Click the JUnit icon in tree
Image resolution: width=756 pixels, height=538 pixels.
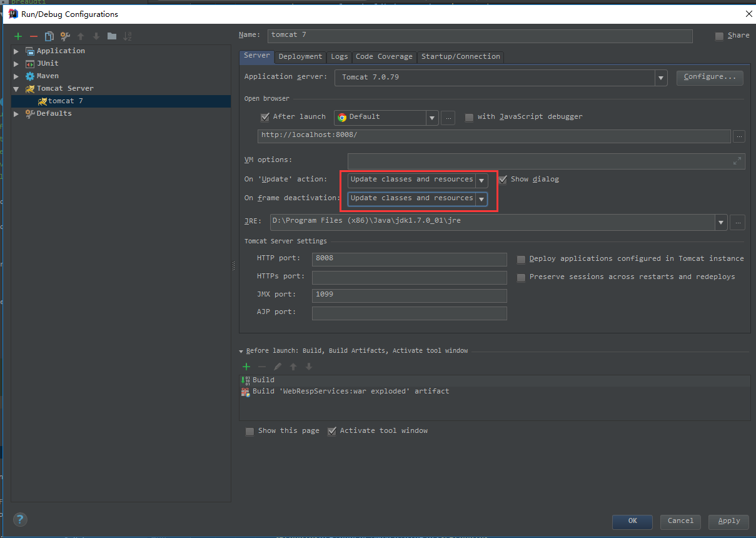point(29,64)
